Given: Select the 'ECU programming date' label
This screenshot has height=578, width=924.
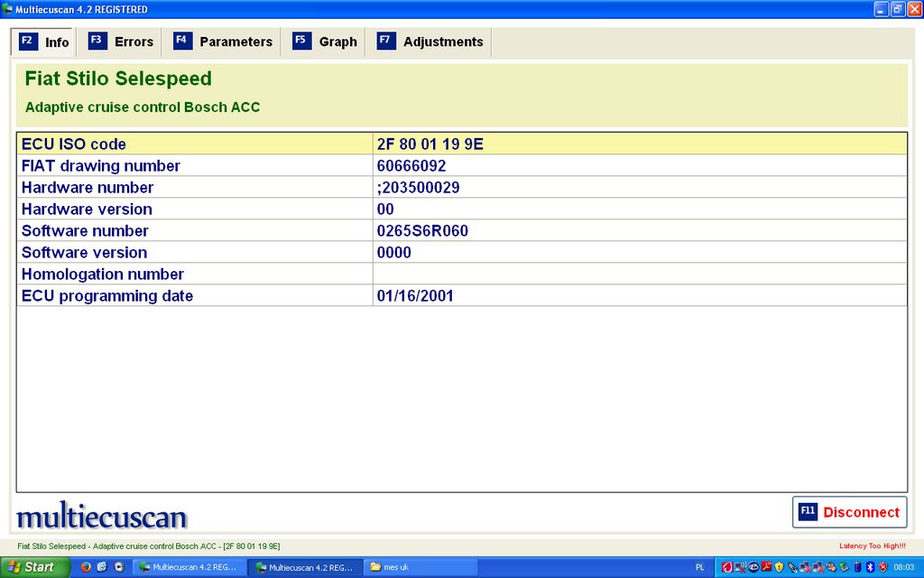Looking at the screenshot, I should point(107,296).
